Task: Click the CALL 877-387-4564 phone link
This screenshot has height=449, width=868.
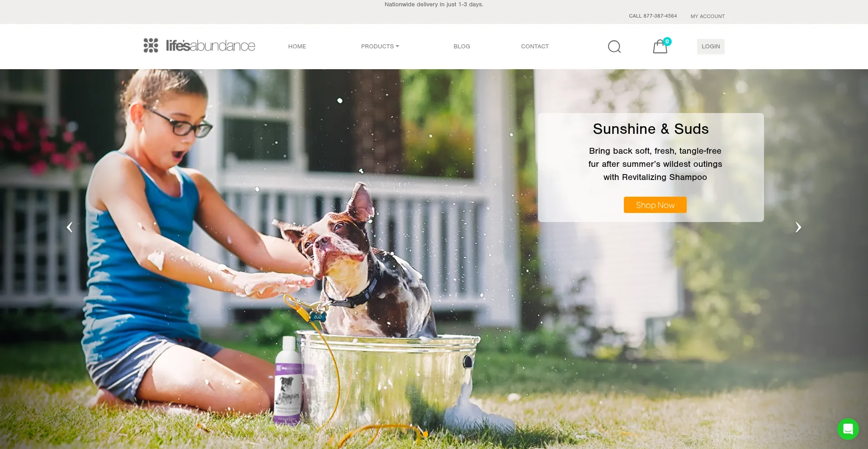Action: pyautogui.click(x=653, y=16)
